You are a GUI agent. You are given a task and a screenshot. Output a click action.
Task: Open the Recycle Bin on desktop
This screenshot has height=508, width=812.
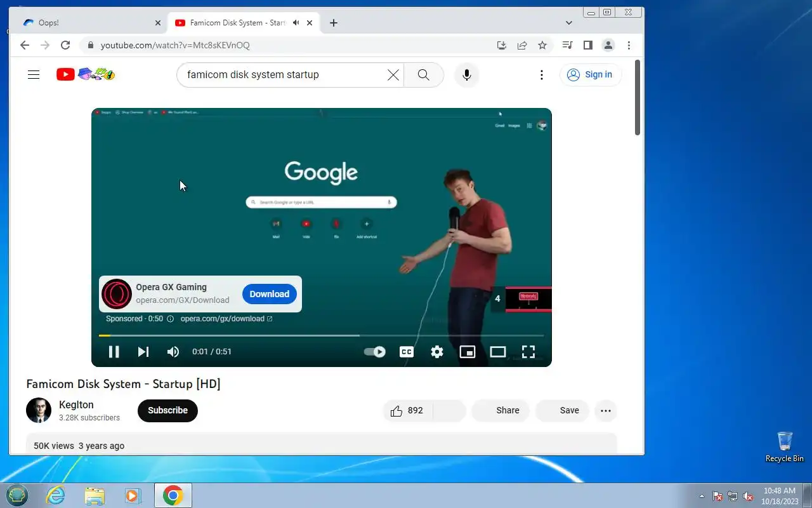785,447
